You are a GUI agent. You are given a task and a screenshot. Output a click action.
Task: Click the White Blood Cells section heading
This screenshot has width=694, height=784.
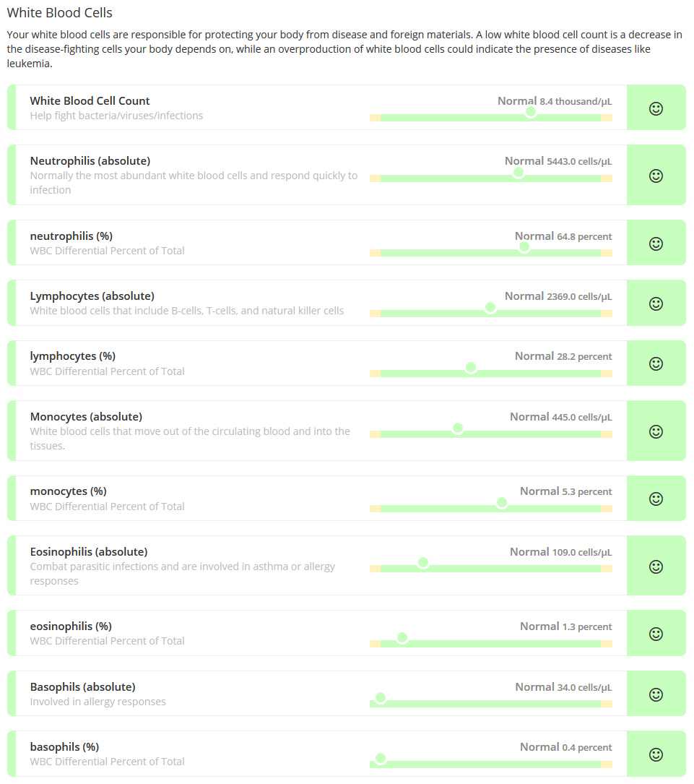pos(59,12)
